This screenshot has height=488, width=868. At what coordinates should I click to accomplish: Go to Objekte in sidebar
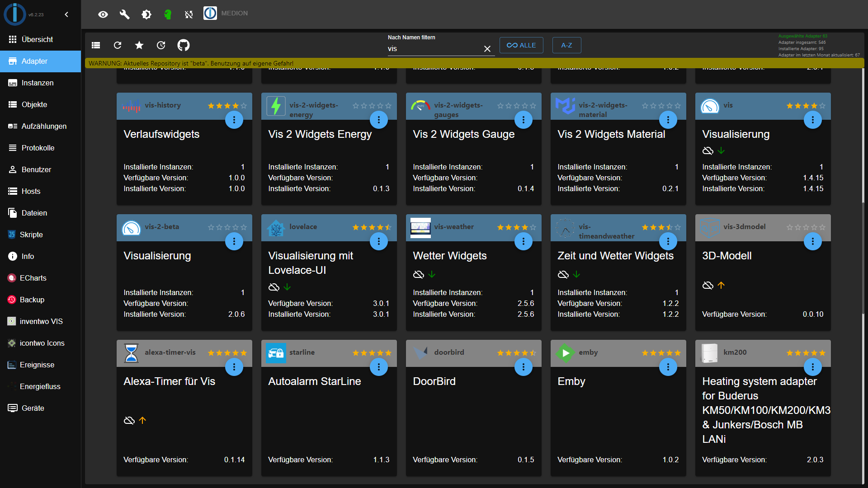[41, 104]
